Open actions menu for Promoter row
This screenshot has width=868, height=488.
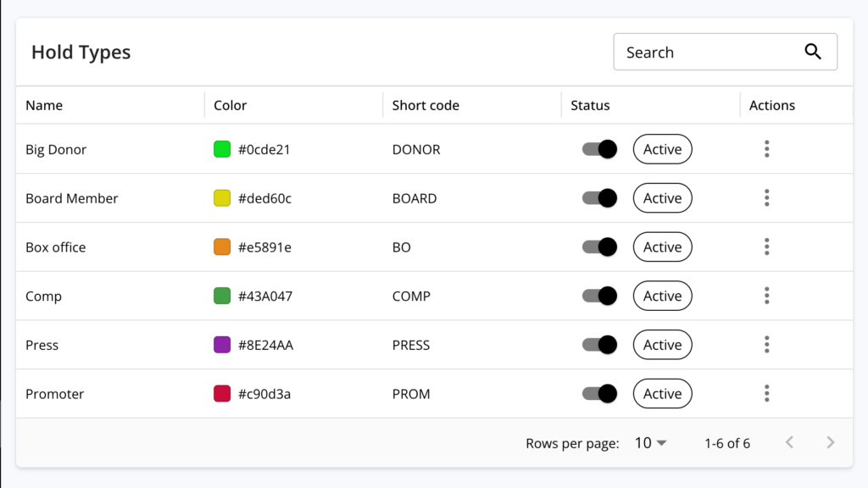tap(766, 393)
